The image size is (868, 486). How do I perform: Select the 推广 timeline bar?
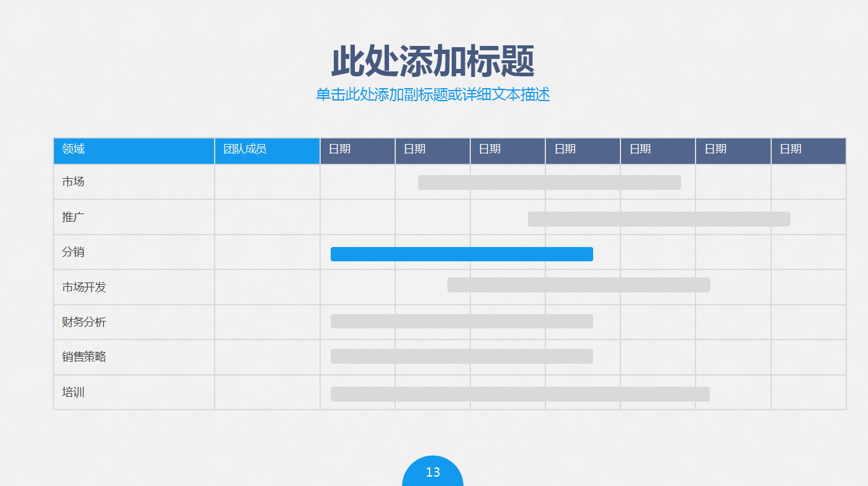(x=659, y=218)
